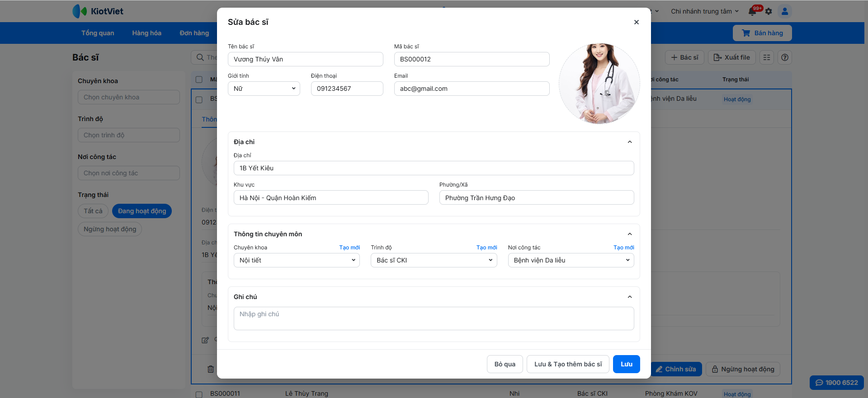Screen dimensions: 868x398
Task: Open the settings gear icon
Action: click(x=769, y=11)
